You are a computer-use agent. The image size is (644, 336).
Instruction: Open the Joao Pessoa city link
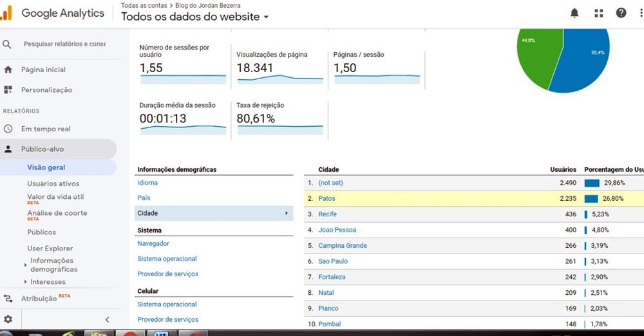pos(337,230)
